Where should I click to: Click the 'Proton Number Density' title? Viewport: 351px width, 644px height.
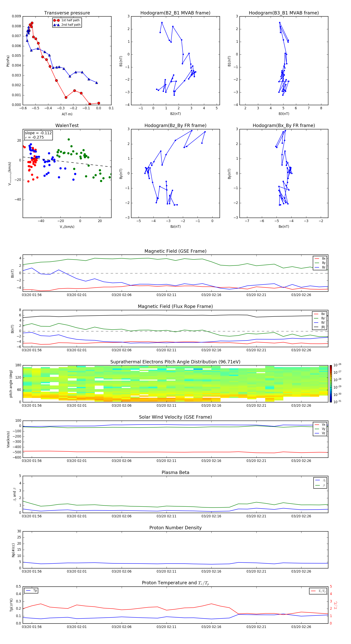point(175,528)
